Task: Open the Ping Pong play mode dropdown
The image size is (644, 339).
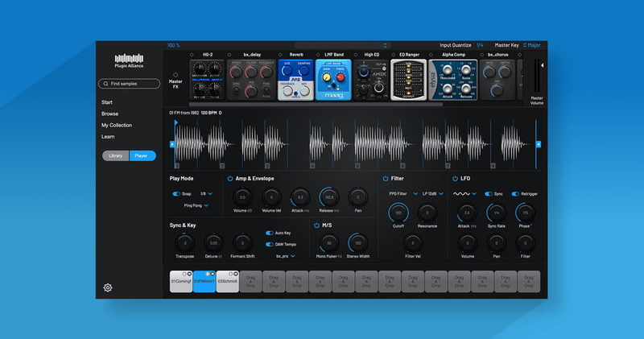Action: (x=196, y=205)
